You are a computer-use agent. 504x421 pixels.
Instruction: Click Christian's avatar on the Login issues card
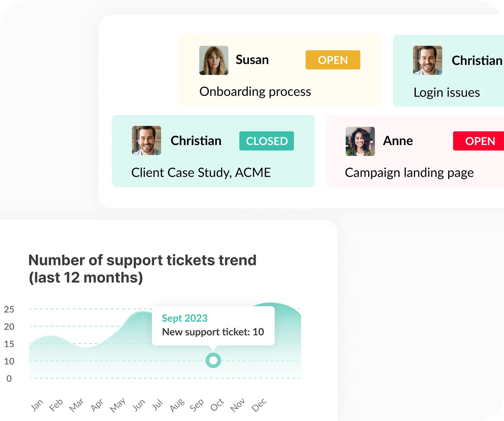427,61
